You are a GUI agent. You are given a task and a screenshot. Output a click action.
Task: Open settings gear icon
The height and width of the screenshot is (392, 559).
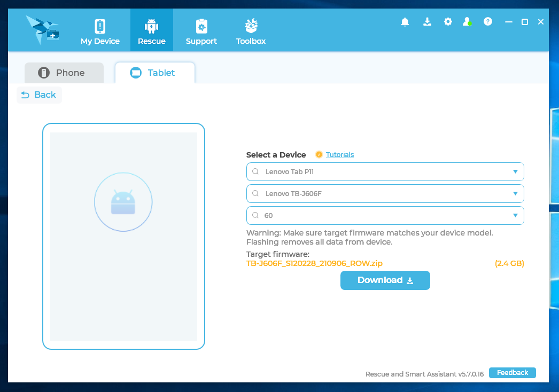click(448, 22)
